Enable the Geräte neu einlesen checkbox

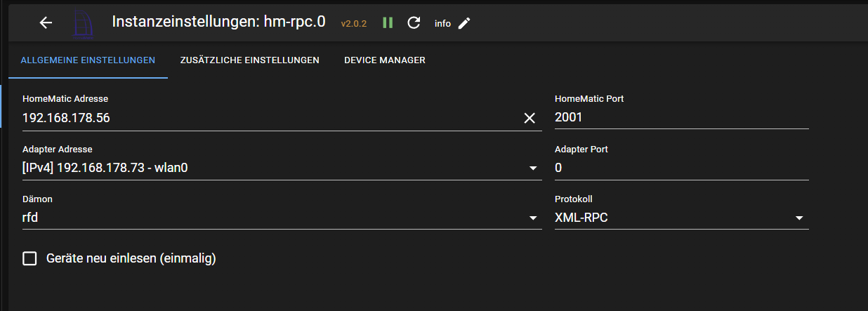(29, 259)
